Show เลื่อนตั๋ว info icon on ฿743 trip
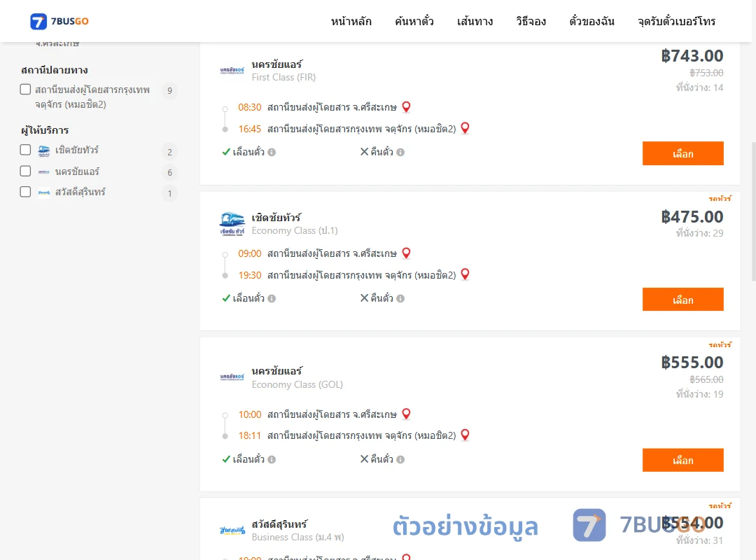The height and width of the screenshot is (560, 756). click(x=272, y=153)
